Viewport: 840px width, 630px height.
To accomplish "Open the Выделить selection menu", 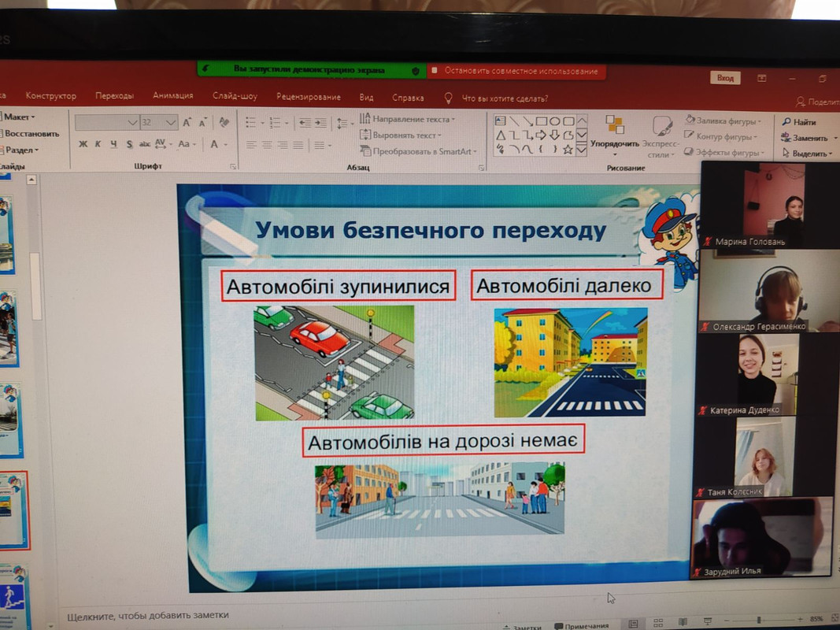I will pyautogui.click(x=807, y=154).
